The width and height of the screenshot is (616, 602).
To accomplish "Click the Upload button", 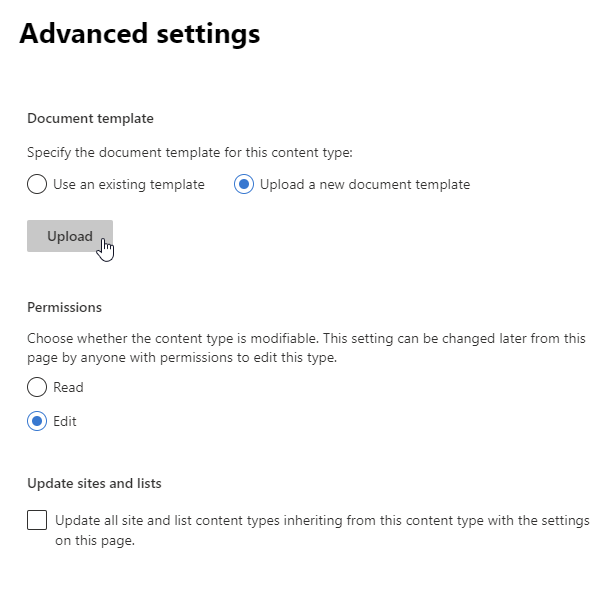I will pos(70,236).
